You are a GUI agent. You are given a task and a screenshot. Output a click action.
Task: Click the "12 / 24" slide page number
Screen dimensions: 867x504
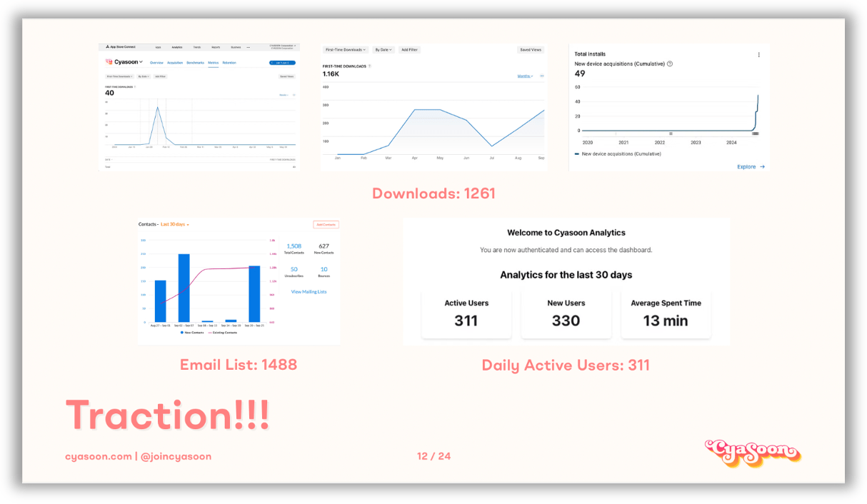pos(433,456)
